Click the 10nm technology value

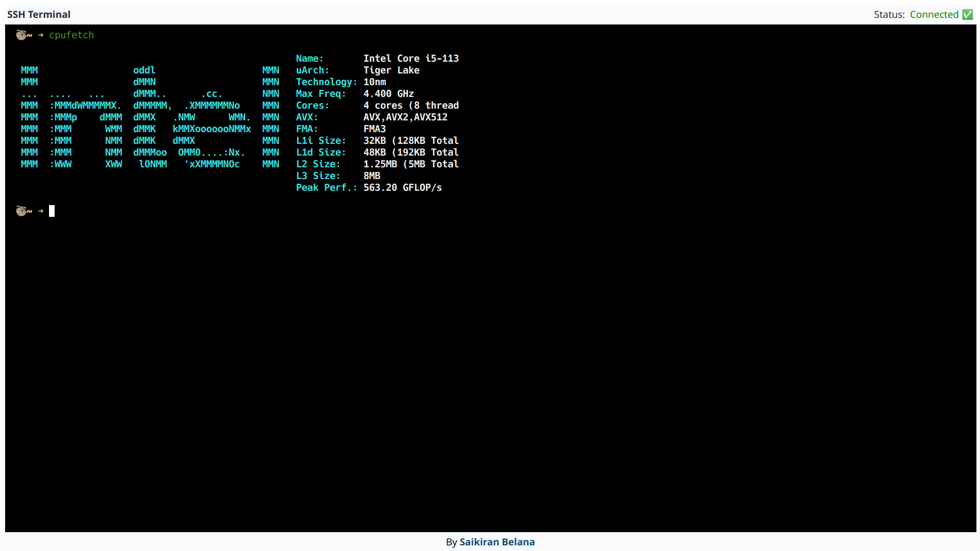(374, 82)
